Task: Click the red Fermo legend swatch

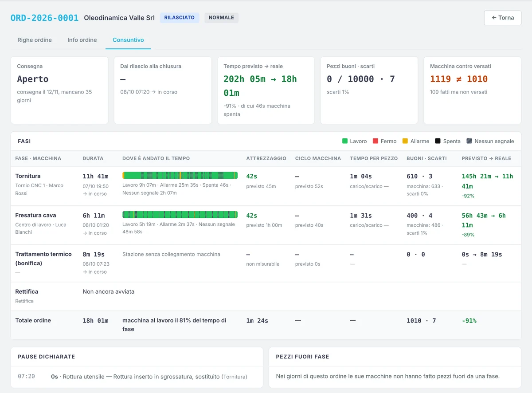Action: [x=376, y=141]
